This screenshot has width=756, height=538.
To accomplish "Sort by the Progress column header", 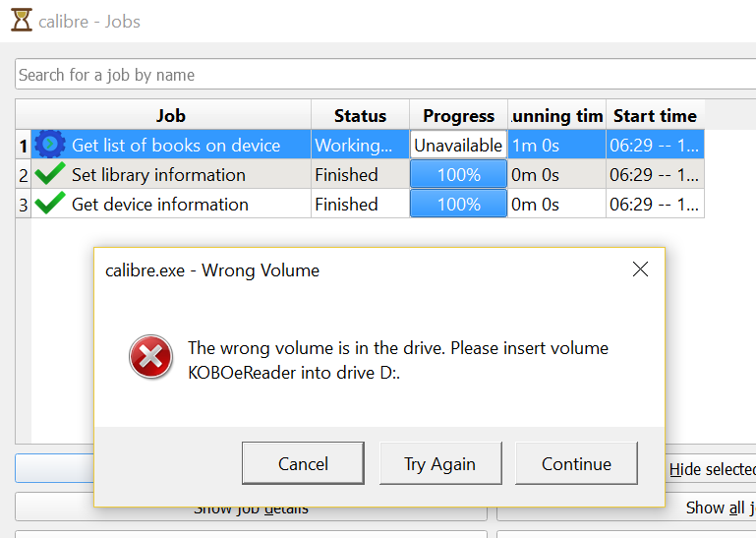I will (458, 115).
